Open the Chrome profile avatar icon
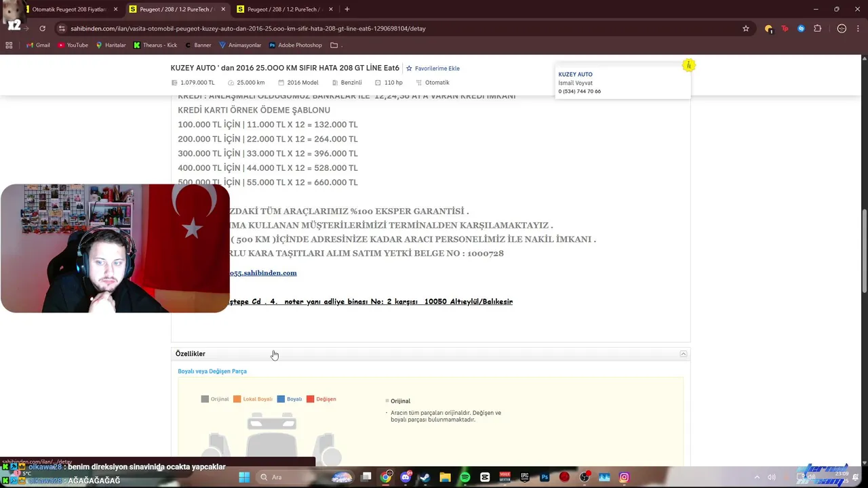 coord(842,28)
